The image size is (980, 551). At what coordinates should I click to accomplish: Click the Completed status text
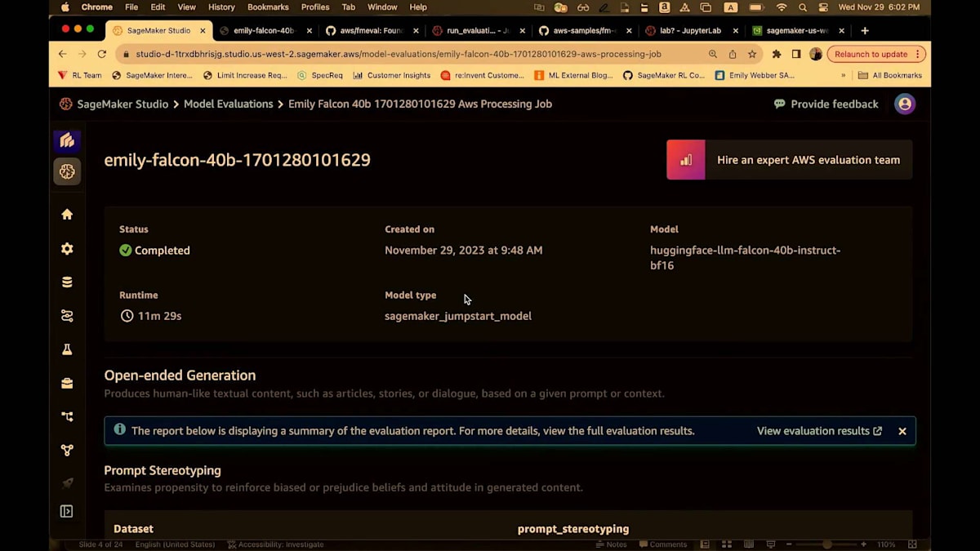coord(162,251)
